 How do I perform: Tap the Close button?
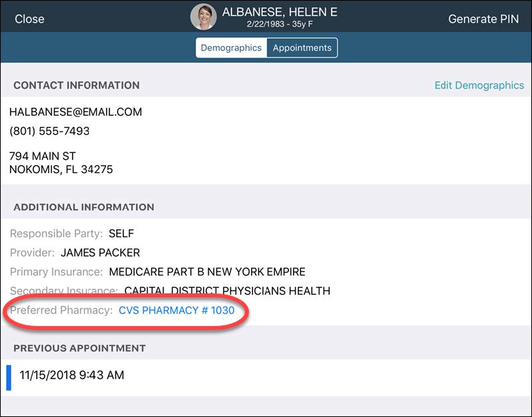coord(29,19)
